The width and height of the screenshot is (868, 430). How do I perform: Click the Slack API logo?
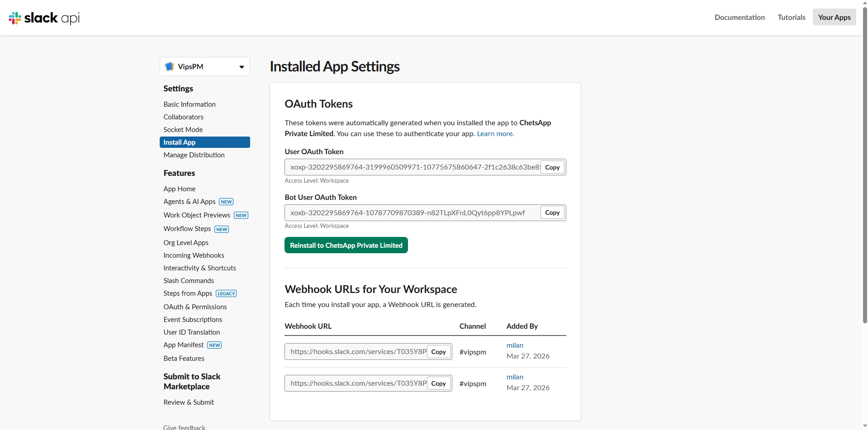(44, 18)
